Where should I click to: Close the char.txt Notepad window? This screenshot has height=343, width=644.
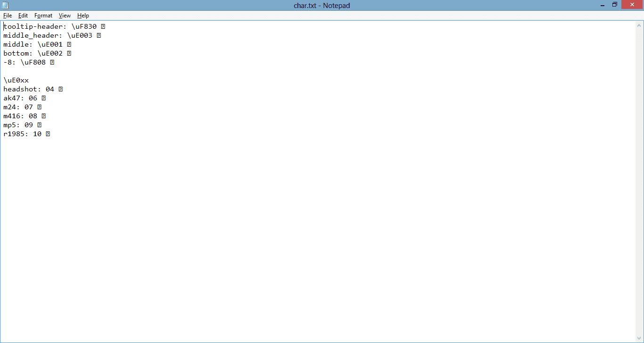point(632,5)
